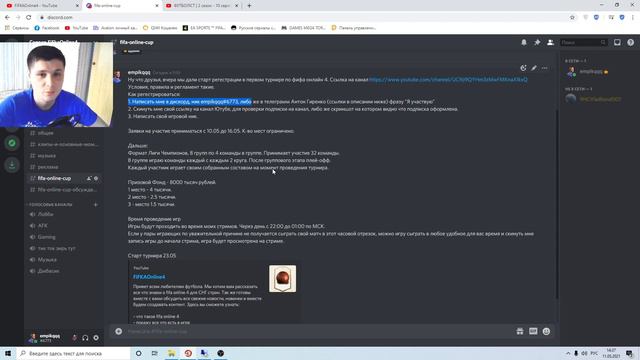The height and width of the screenshot is (360, 640).
Task: Open Task View on the taskbar
Action: coord(155,353)
